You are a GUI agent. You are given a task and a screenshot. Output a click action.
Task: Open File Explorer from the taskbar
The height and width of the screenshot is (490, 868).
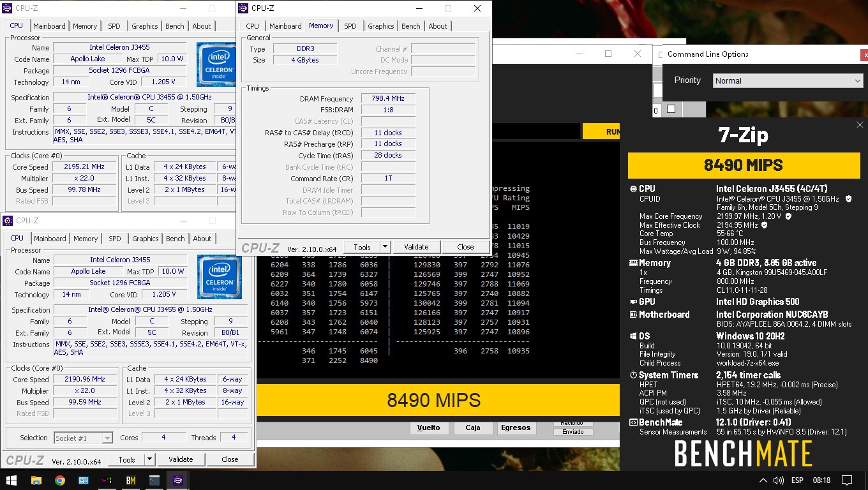pos(36,480)
